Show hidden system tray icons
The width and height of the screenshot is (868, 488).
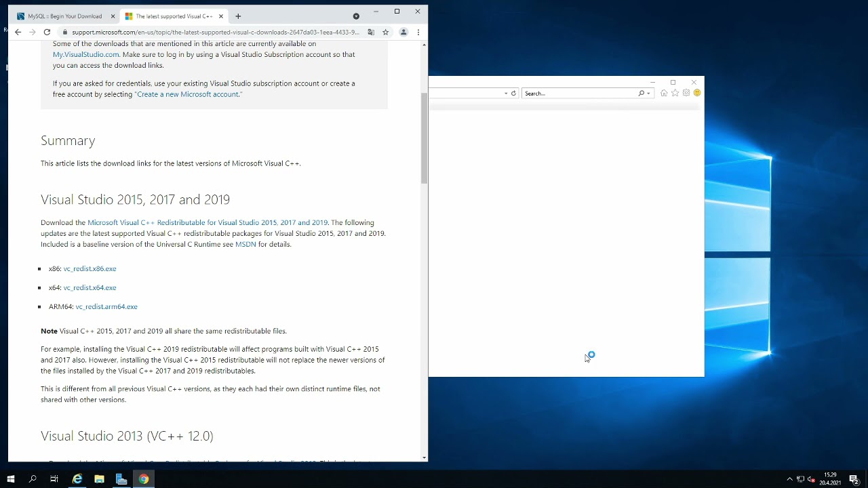point(789,479)
